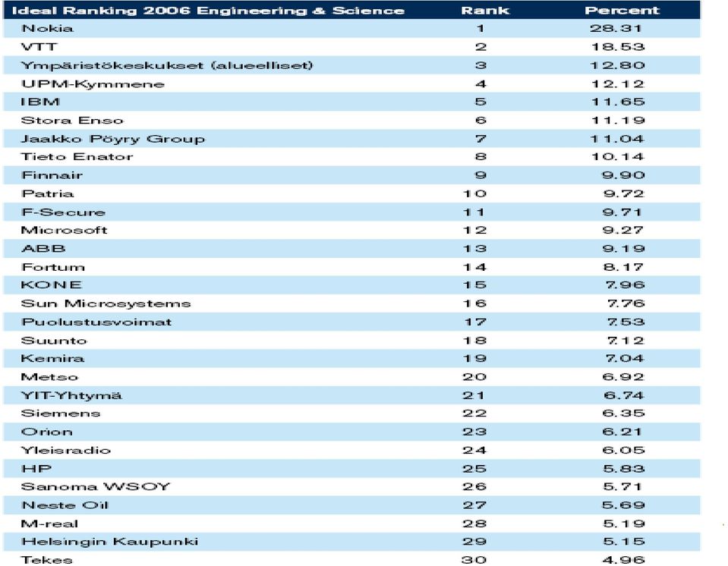728x566 pixels.
Task: Select the VTT row name
Action: click(39, 47)
